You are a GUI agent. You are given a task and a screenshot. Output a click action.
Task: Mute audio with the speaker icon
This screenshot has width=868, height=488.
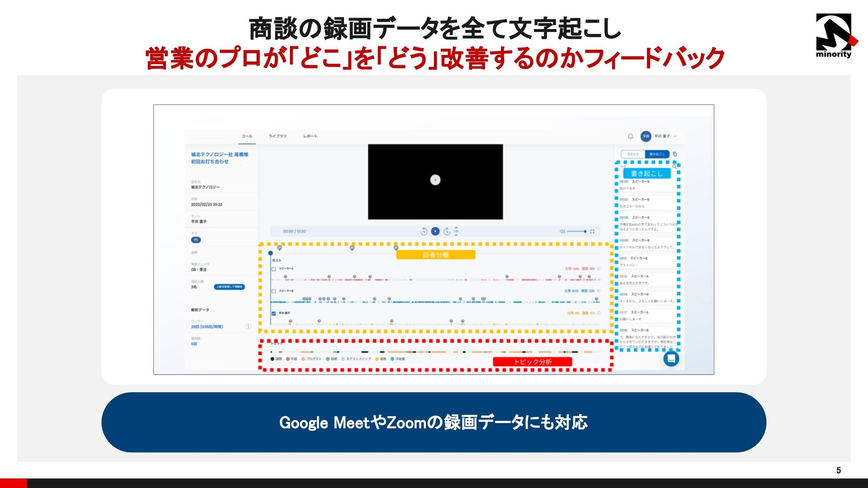pos(562,231)
